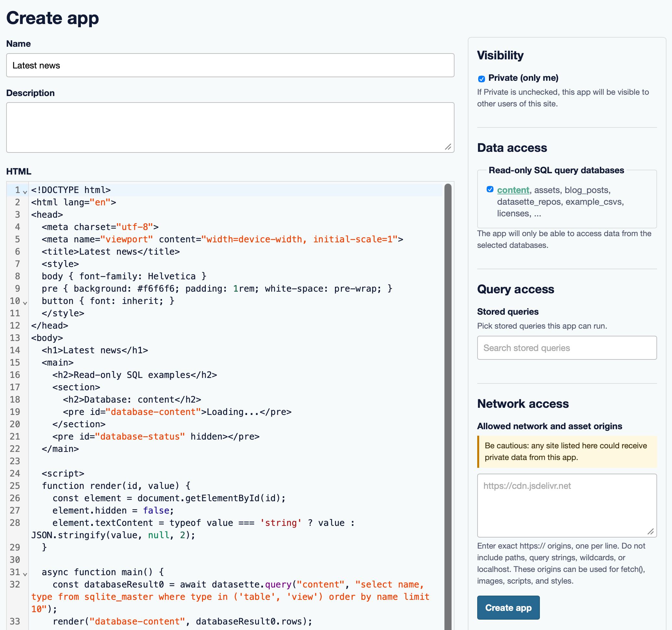Click the 'Read-only SQL examples' h2 line

(134, 375)
